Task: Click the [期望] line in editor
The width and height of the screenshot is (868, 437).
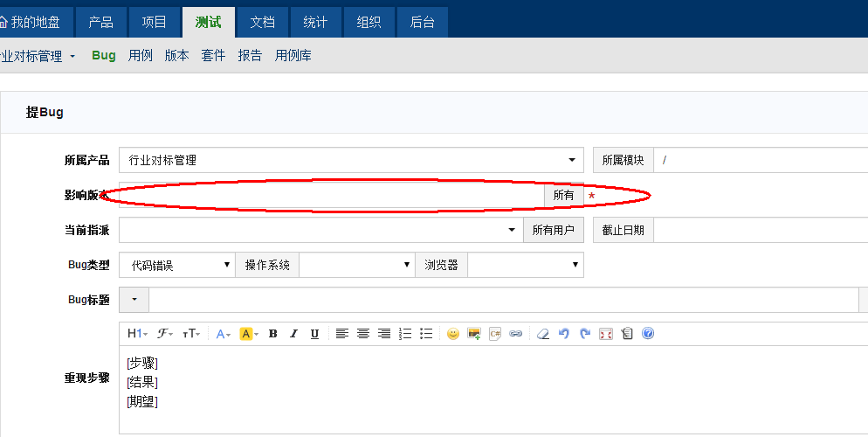Action: [x=142, y=401]
